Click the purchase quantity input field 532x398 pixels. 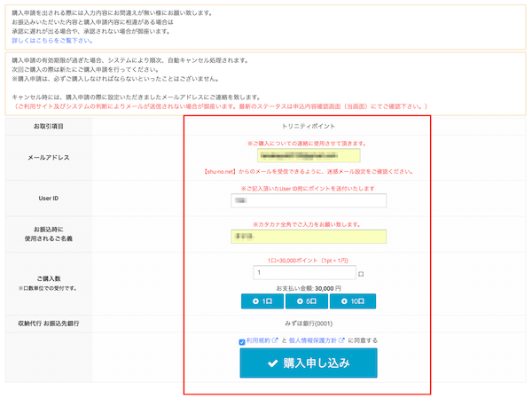(304, 272)
